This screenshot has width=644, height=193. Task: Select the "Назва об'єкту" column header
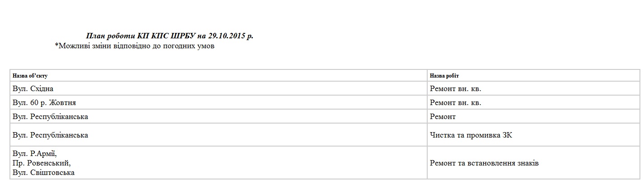coord(30,76)
